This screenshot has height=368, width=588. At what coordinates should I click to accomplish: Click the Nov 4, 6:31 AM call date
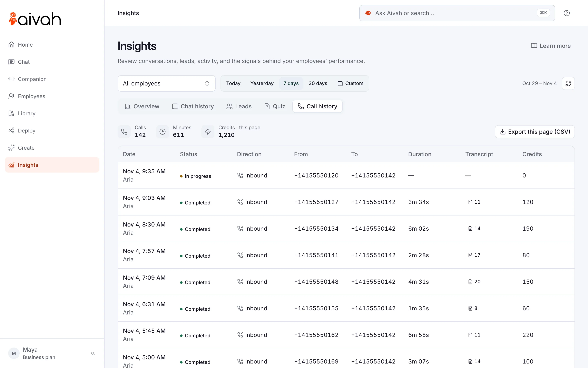tap(144, 304)
